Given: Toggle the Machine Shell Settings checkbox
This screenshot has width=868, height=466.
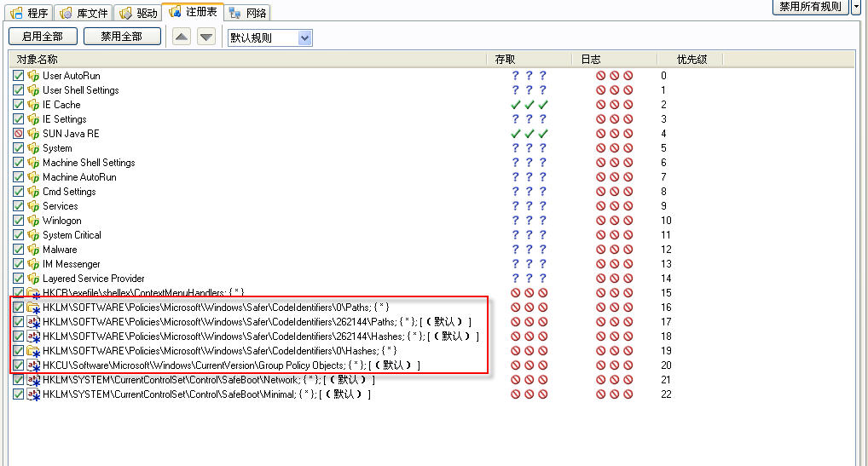Looking at the screenshot, I should (x=18, y=163).
